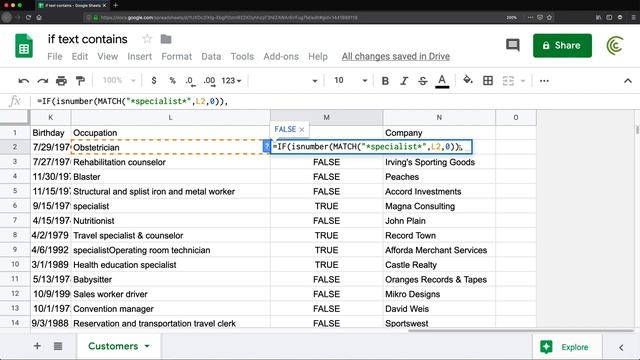The image size is (640, 360).
Task: Dismiss the FALSE result tooltip
Action: pos(302,129)
